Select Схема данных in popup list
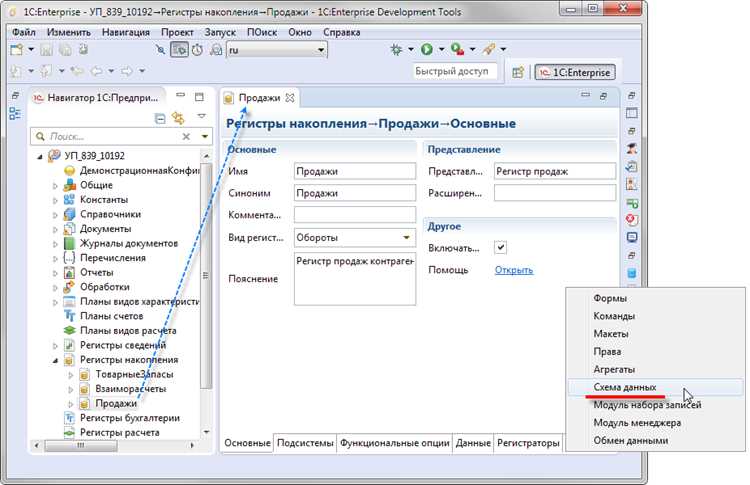Viewport: 750px width, 485px height. coord(655,387)
